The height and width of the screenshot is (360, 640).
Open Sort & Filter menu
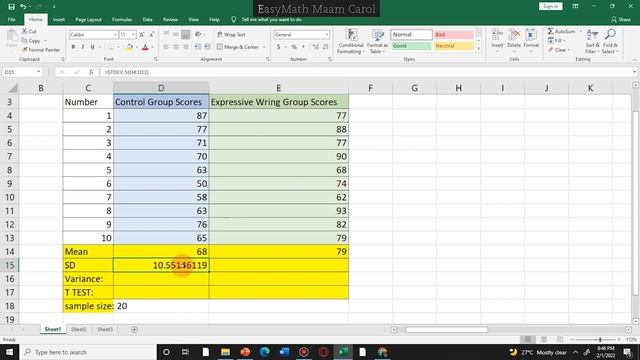[x=592, y=41]
